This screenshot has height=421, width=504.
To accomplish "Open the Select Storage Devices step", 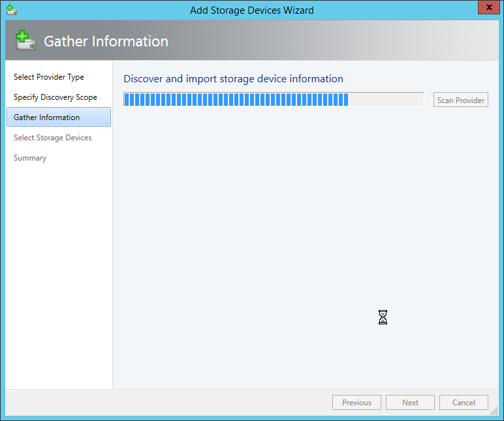I will pos(53,138).
